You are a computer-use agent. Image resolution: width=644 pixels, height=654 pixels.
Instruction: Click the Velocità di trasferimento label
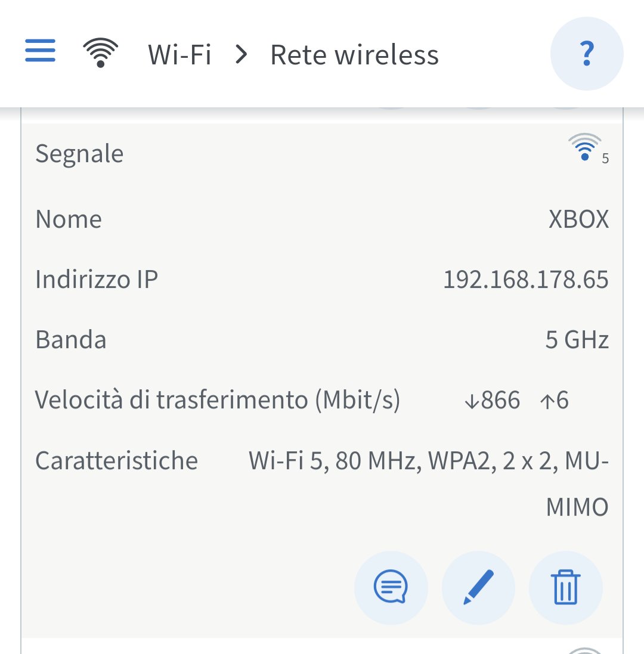217,400
